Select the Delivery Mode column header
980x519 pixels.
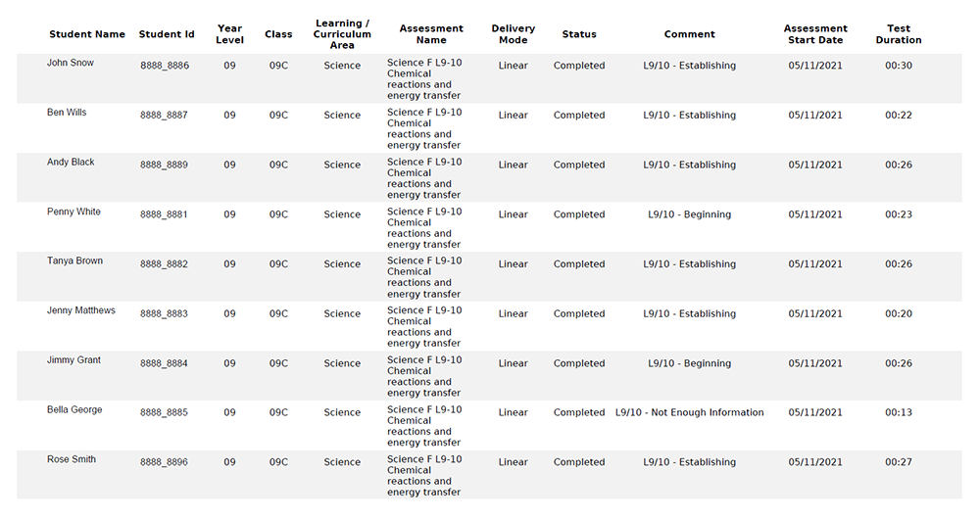[x=513, y=34]
